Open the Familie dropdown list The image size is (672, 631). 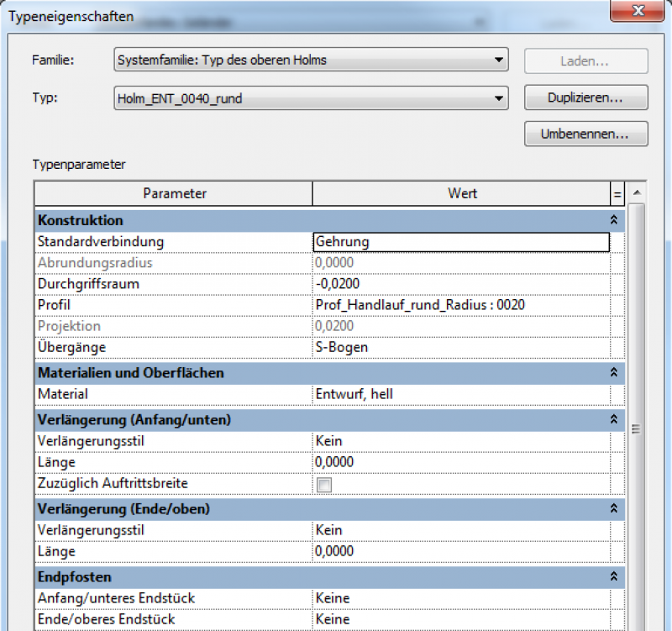pyautogui.click(x=500, y=60)
